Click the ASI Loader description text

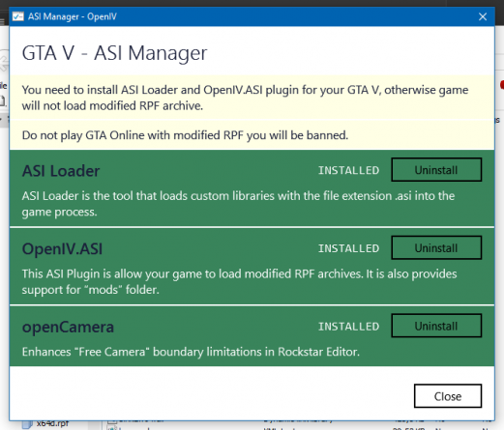[238, 204]
